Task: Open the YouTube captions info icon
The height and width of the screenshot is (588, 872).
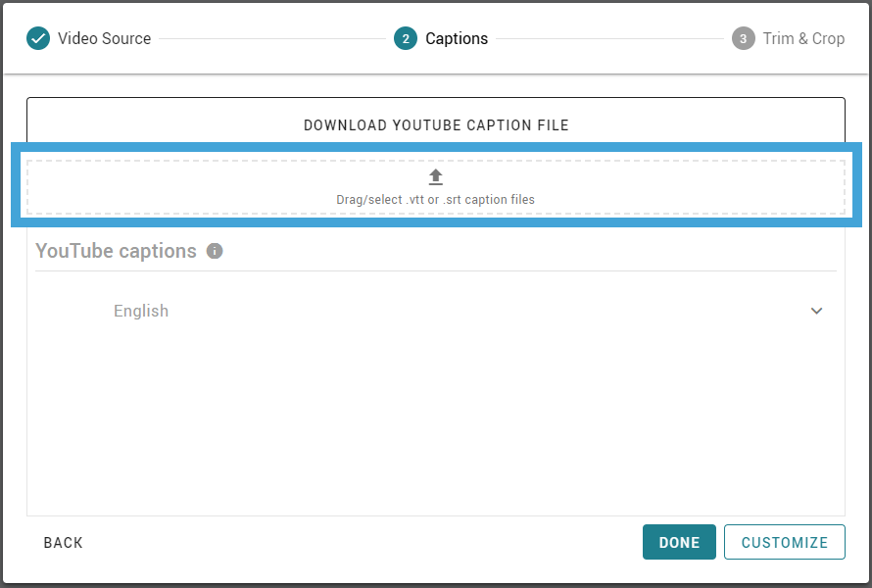Action: 215,251
